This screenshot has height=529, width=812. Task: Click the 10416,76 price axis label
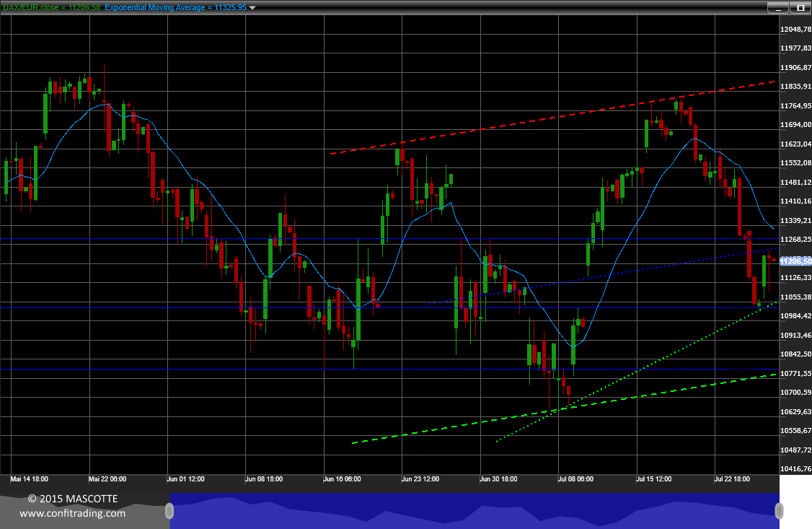795,469
